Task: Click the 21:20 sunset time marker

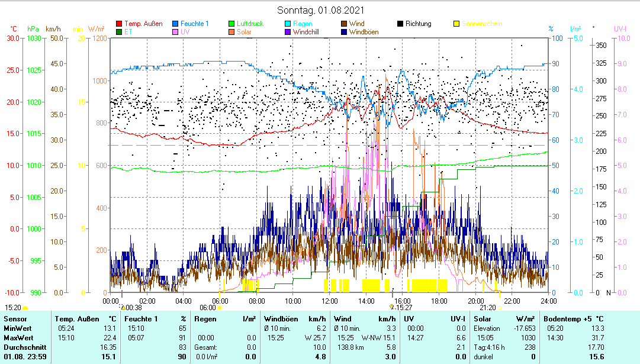Action: tap(487, 308)
